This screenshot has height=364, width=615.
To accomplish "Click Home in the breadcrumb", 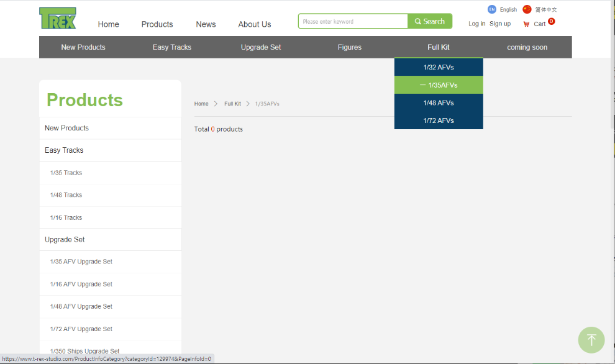I will [x=201, y=104].
